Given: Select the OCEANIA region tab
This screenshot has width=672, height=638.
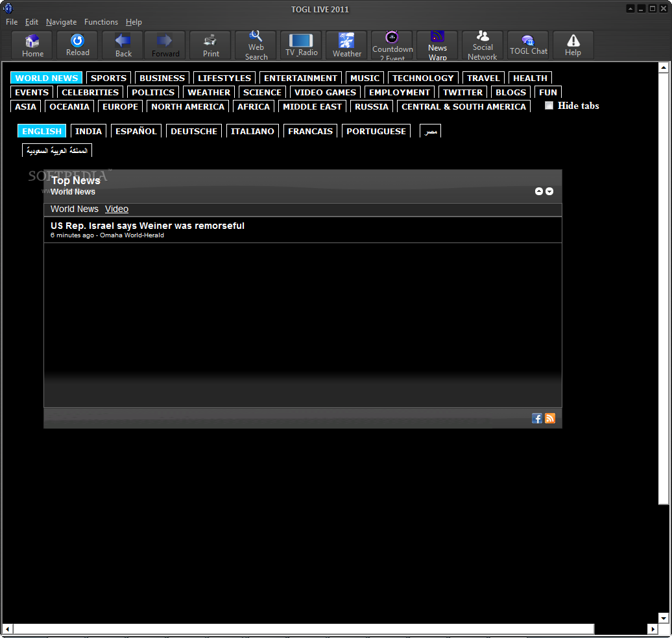Looking at the screenshot, I should [x=69, y=106].
